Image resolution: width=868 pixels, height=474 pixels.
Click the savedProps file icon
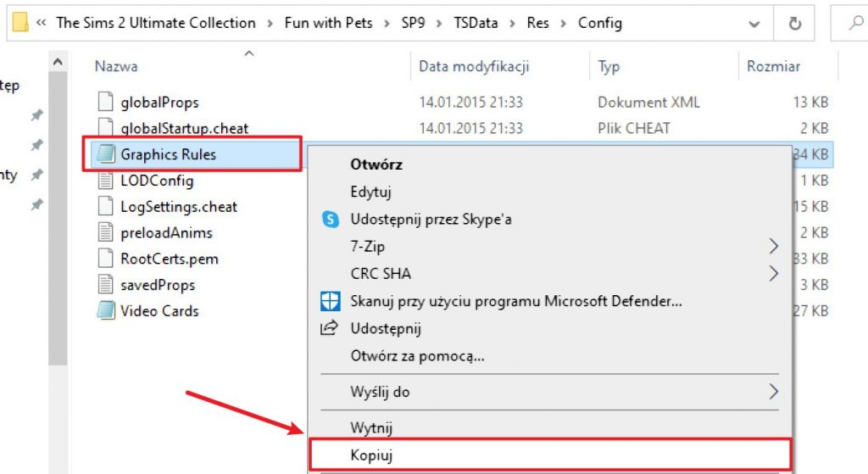106,284
